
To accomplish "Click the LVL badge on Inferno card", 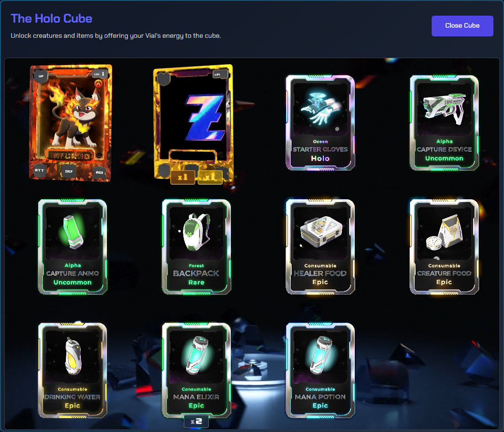I will 100,74.
